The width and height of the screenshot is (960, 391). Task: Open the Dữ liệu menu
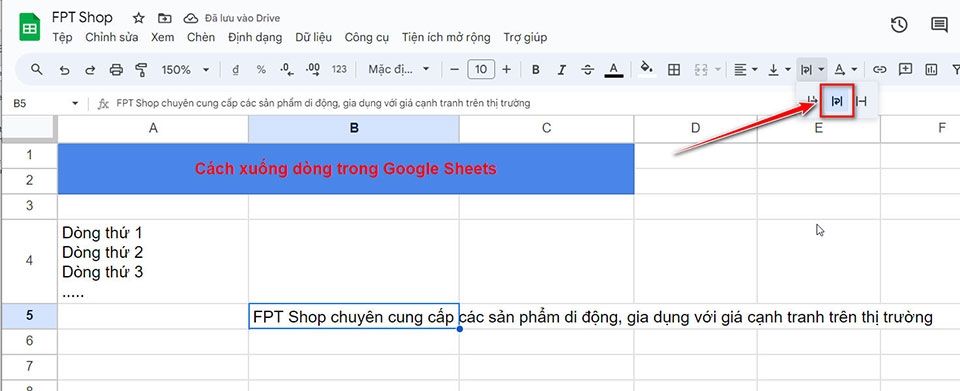coord(313,37)
